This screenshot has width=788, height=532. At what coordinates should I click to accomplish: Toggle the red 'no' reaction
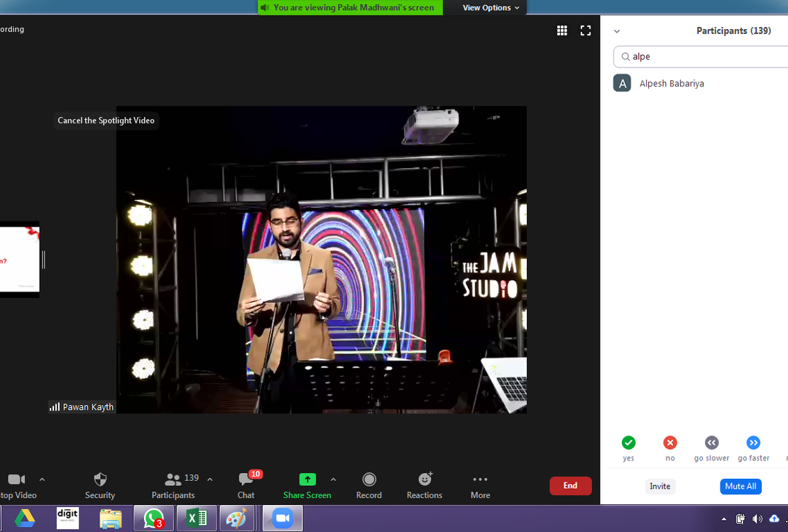(x=670, y=443)
